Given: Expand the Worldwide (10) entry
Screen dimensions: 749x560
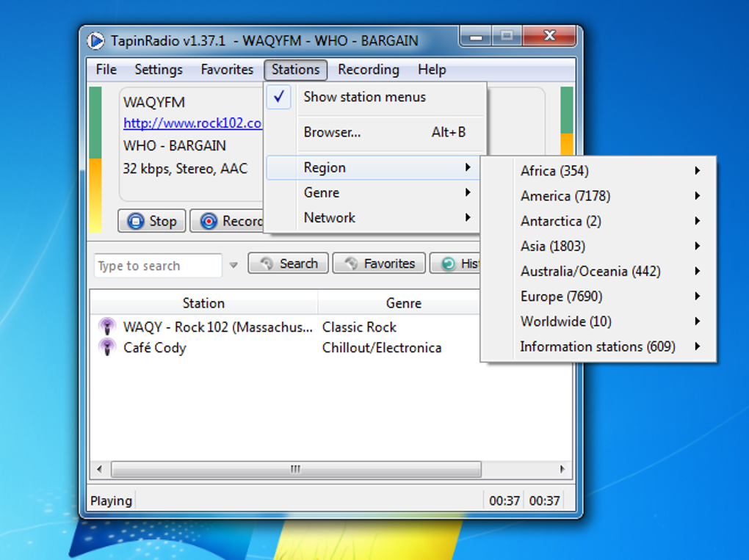Looking at the screenshot, I should (x=598, y=321).
